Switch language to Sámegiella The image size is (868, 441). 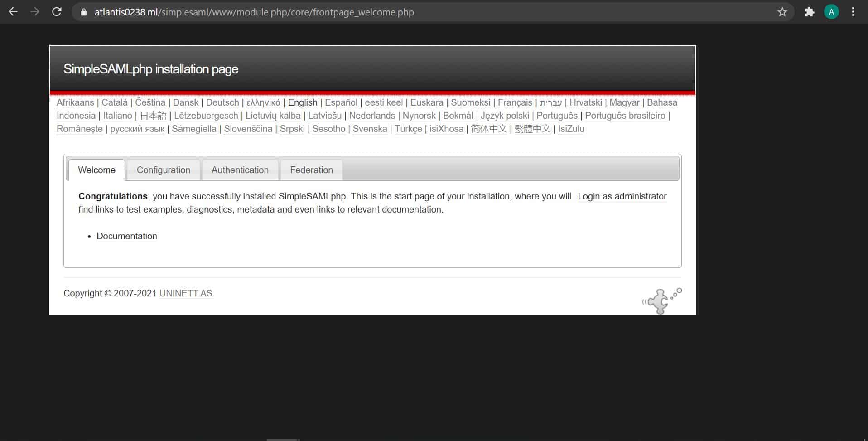pos(194,129)
